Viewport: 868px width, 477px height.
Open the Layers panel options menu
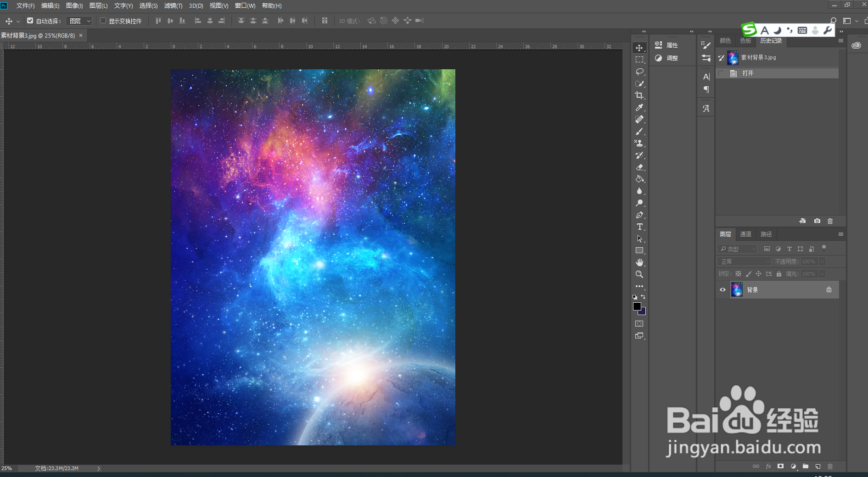pos(841,234)
